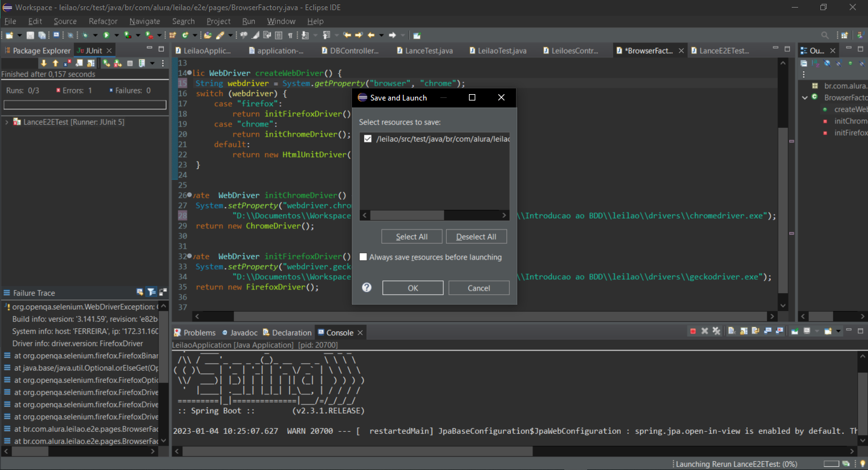Image resolution: width=868 pixels, height=470 pixels.
Task: Click the green Run toolbar icon
Action: [106, 35]
